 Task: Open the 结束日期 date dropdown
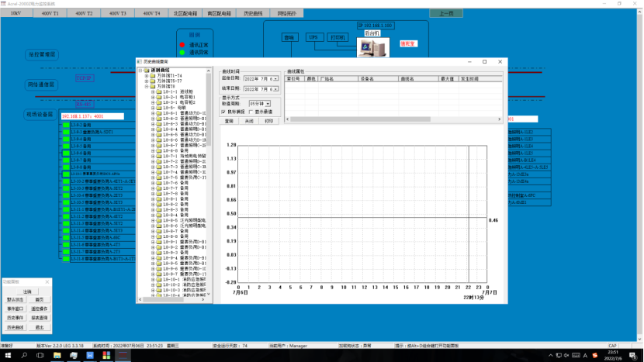(275, 90)
